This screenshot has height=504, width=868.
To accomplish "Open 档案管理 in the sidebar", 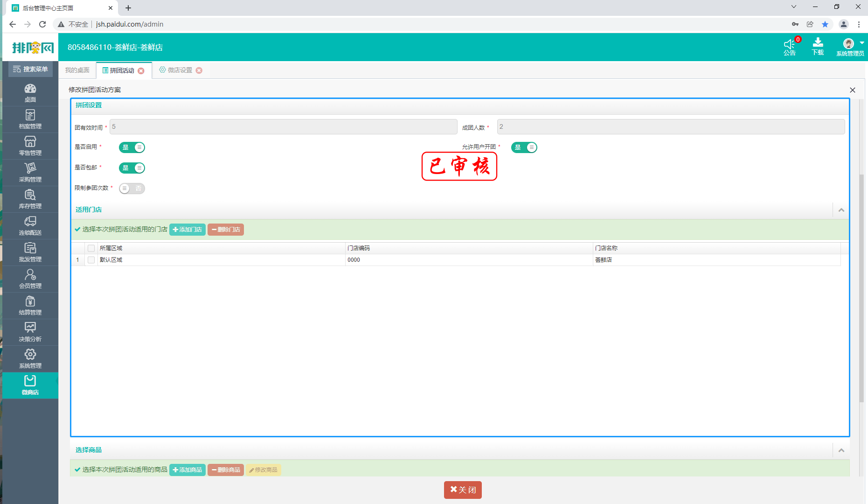I will (x=30, y=119).
